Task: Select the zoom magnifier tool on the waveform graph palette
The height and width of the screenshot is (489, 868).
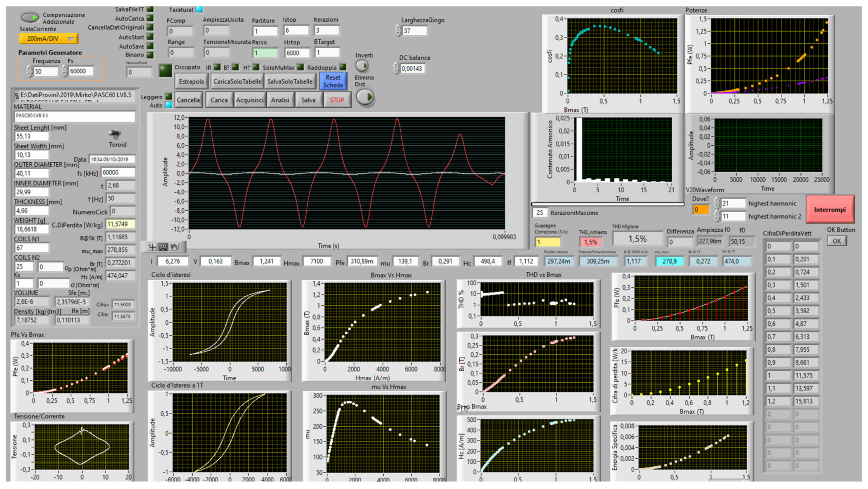Action: 163,247
